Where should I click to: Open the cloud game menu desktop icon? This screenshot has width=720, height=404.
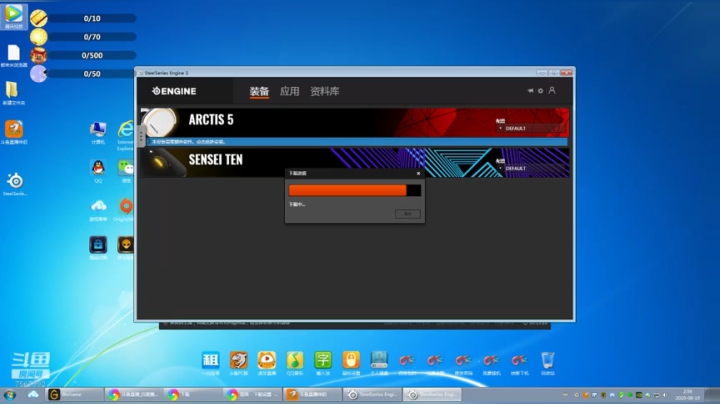(98, 210)
